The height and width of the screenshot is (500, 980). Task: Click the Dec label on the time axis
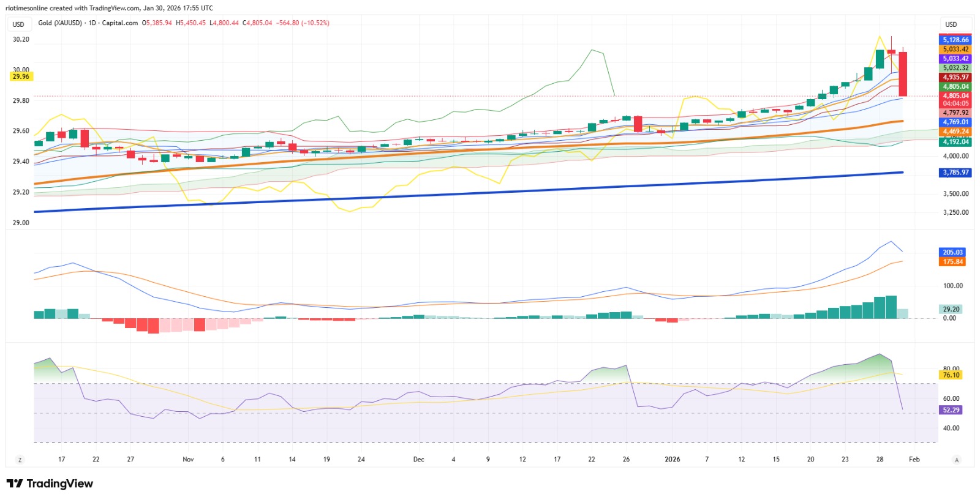[419, 459]
